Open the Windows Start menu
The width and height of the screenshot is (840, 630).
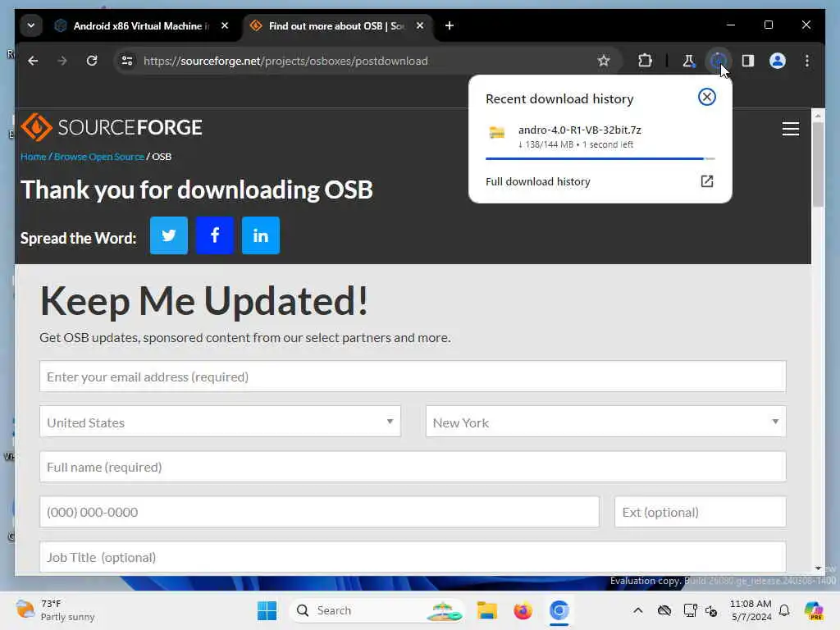pos(267,610)
